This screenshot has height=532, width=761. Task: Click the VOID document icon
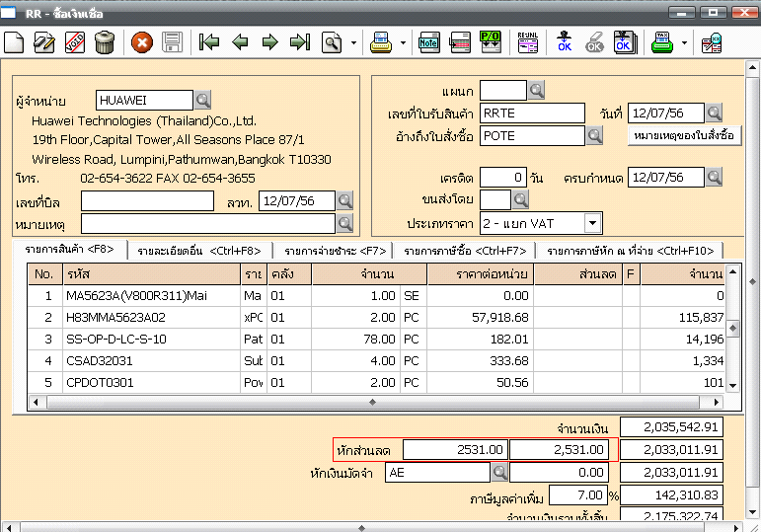[75, 42]
